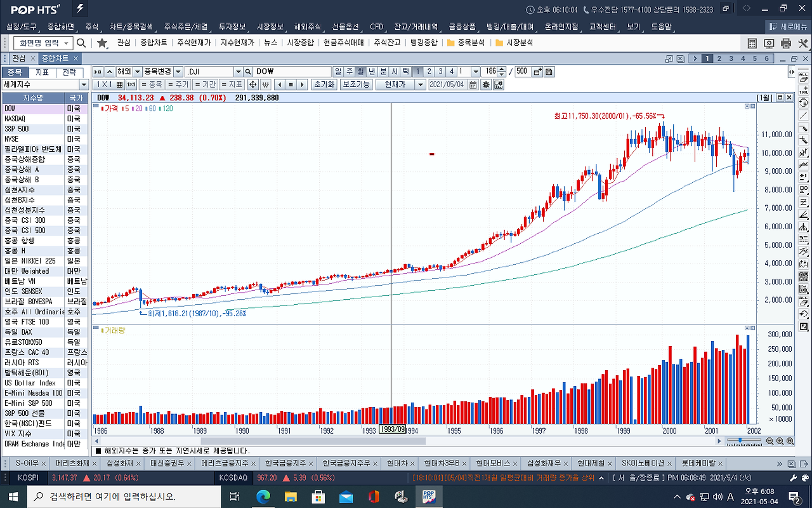Click the won currency symbol icon
Viewport: 812px width, 508px height.
tap(265, 84)
